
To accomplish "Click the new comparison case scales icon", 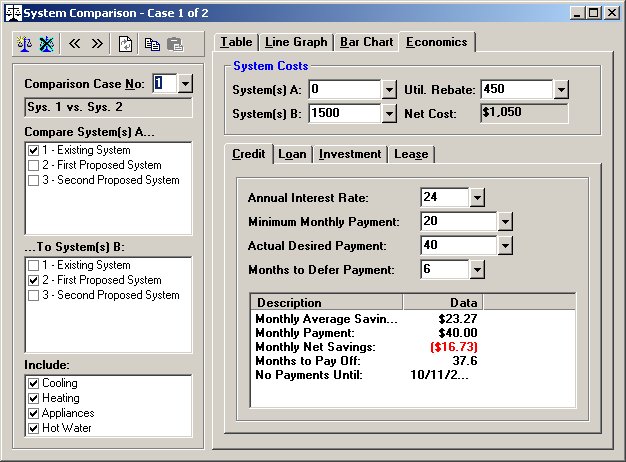I will (x=27, y=44).
